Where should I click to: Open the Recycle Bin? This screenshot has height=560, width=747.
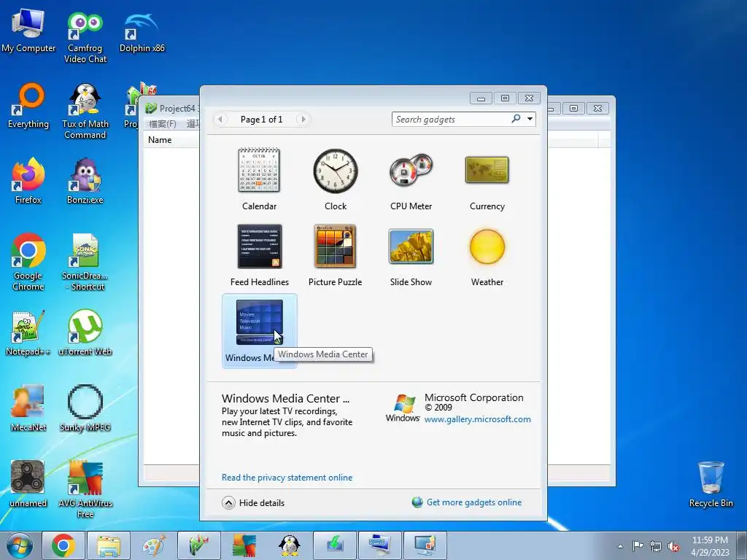(711, 483)
